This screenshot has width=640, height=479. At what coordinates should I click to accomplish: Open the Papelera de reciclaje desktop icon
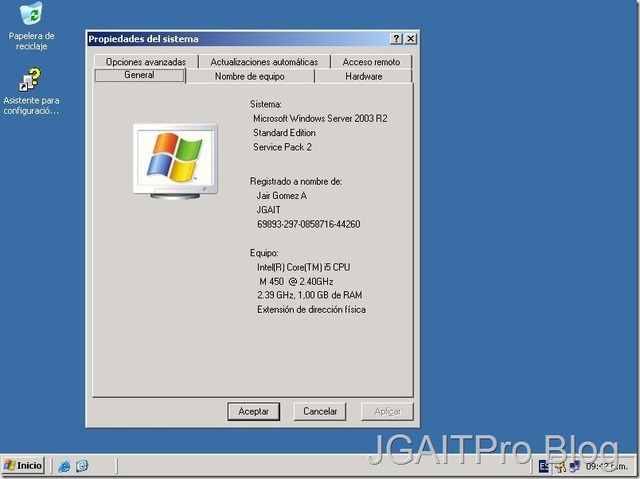pyautogui.click(x=31, y=25)
